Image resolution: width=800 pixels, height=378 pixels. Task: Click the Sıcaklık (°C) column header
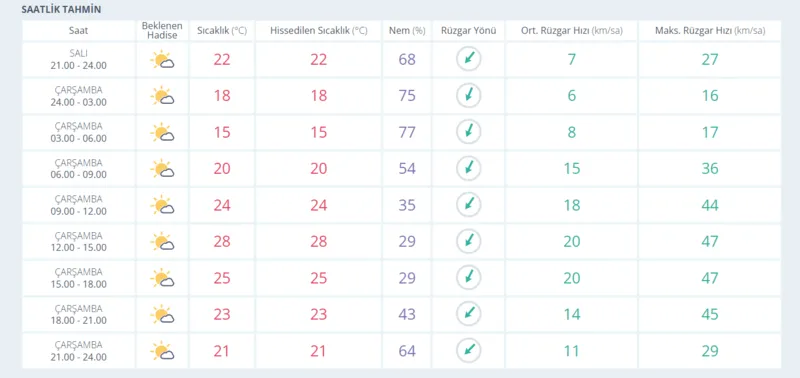click(222, 31)
